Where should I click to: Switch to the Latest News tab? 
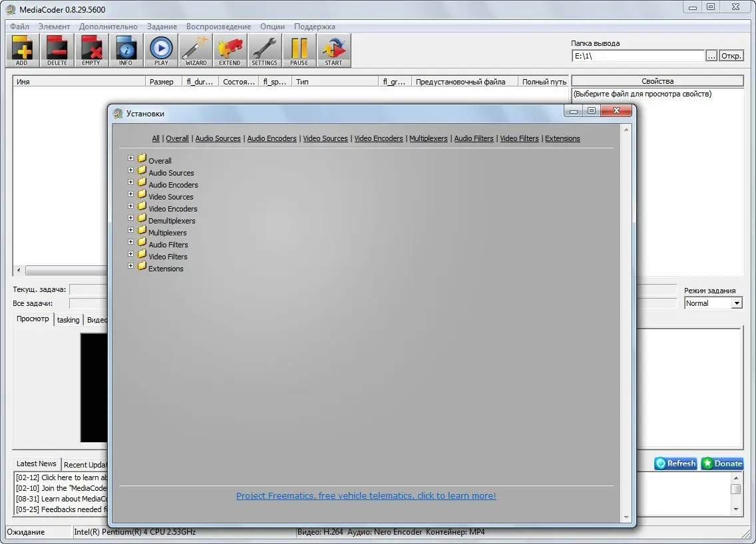pyautogui.click(x=37, y=464)
